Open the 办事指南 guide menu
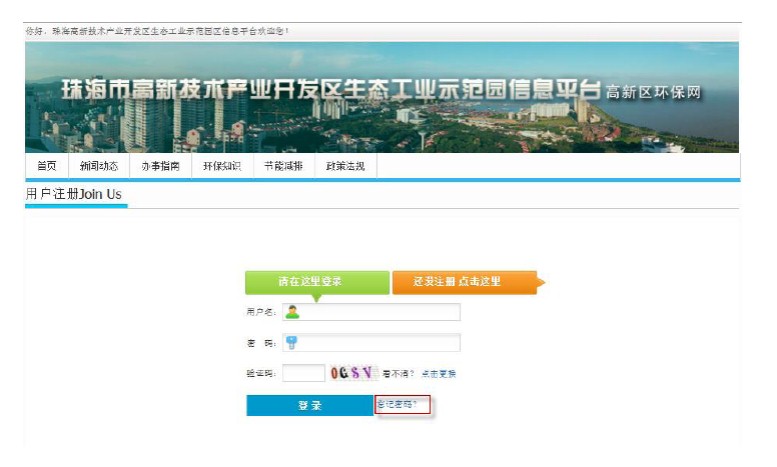This screenshot has width=777, height=467. (157, 167)
